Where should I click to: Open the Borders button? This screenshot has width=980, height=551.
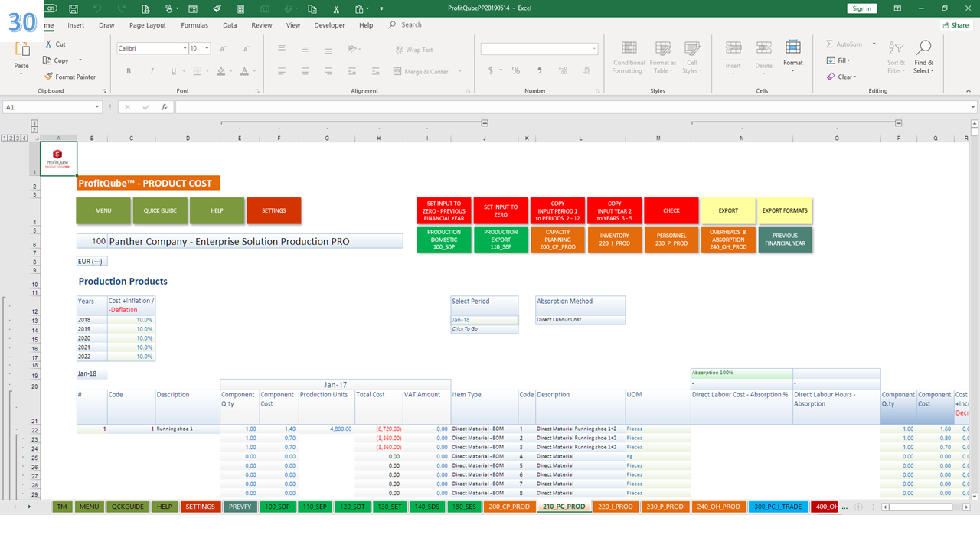[198, 71]
